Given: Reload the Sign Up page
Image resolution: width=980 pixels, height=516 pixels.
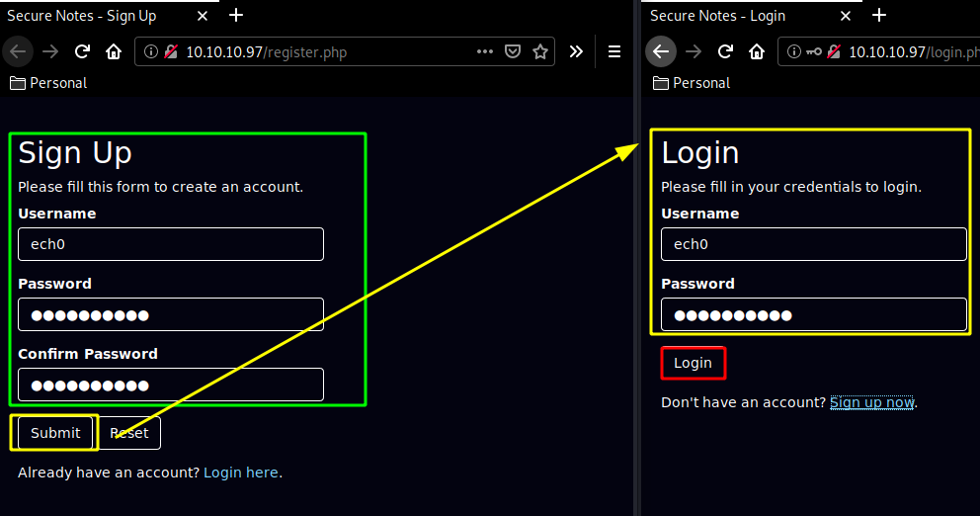Looking at the screenshot, I should [x=83, y=52].
